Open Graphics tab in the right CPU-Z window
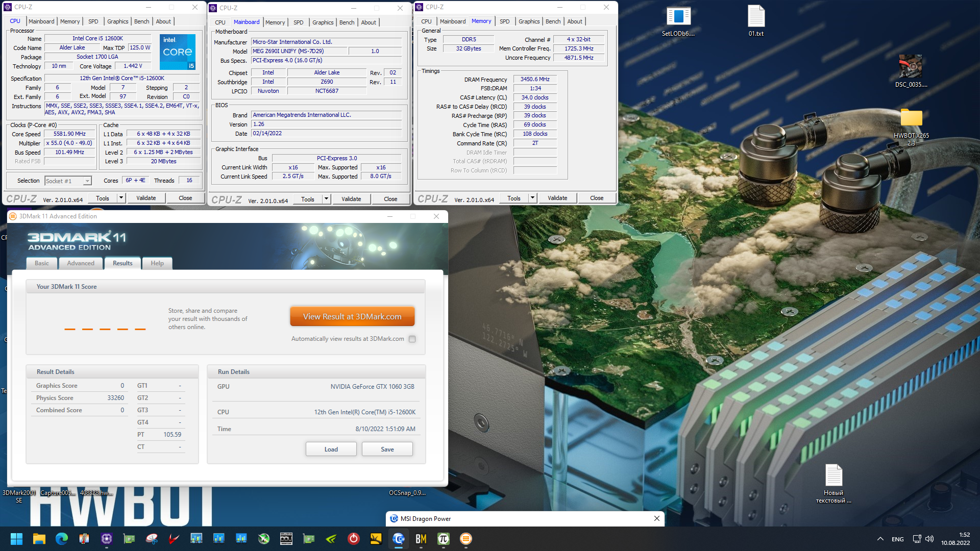 click(529, 21)
